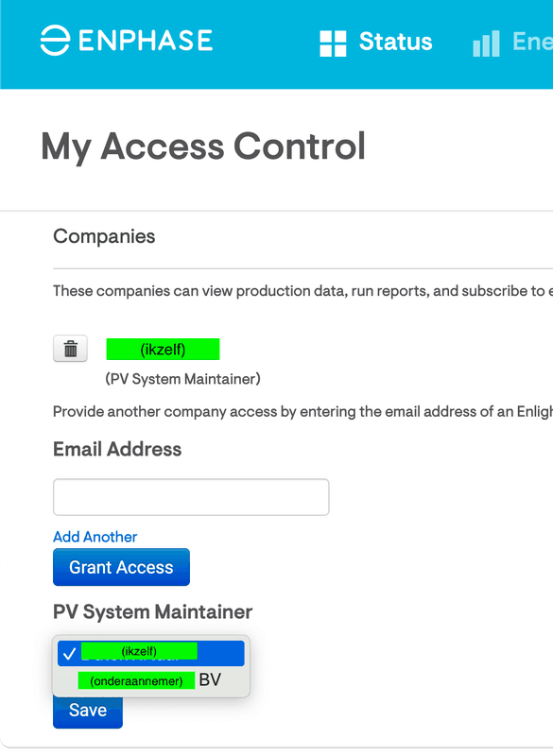Click the ENPHASE wordmark text

(146, 41)
